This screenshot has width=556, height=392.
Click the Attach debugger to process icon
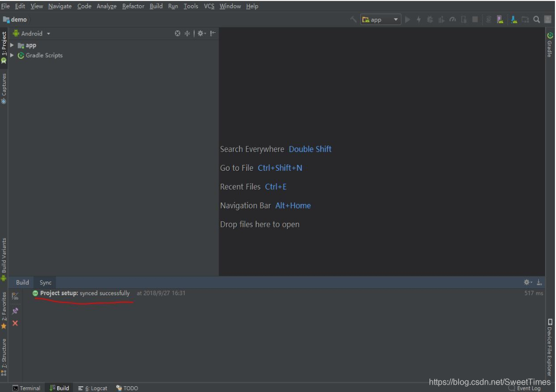pos(464,19)
